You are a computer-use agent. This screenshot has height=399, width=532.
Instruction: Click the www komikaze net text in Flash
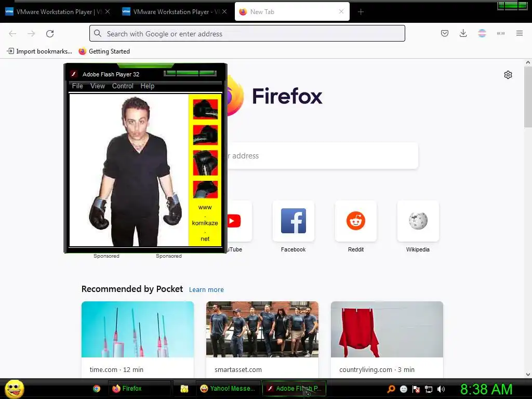pyautogui.click(x=205, y=223)
